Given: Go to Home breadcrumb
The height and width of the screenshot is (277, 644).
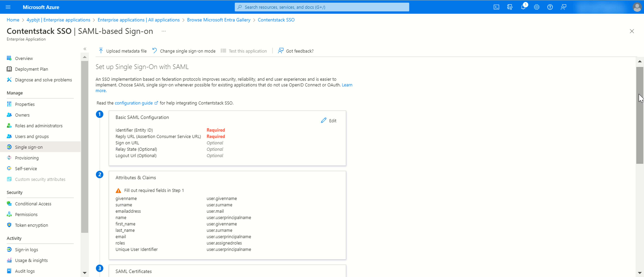Looking at the screenshot, I should click(x=13, y=20).
